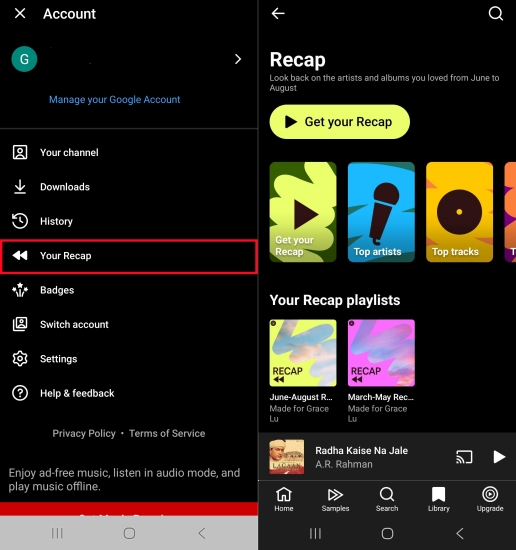Switch to the Upgrade tab
The height and width of the screenshot is (550, 516).
490,499
